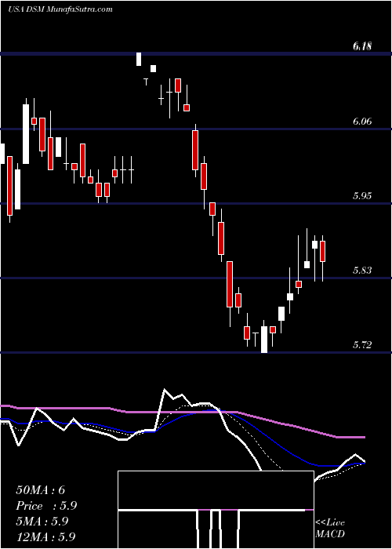392x549 pixels.
Task: Select the 6.06 price level label
Action: click(361, 122)
